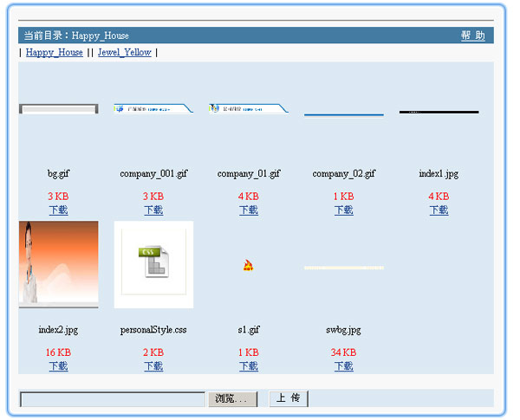Click the 16 KB size of index2.jpg

click(58, 352)
